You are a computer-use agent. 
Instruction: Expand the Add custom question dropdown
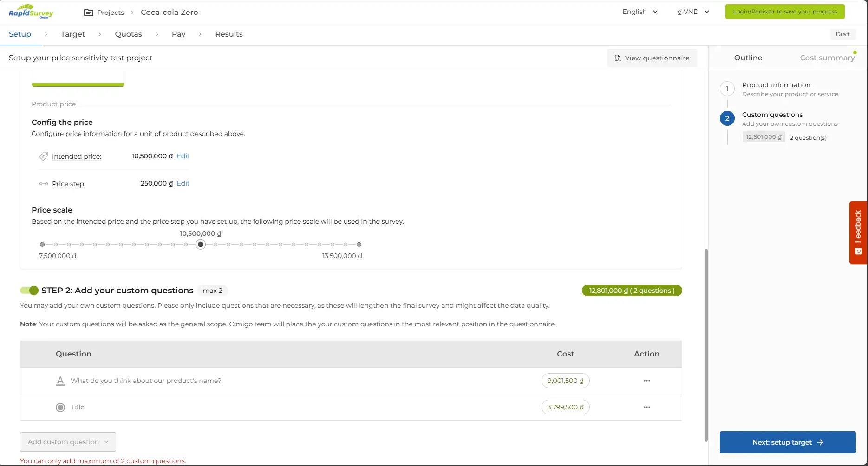(68, 442)
